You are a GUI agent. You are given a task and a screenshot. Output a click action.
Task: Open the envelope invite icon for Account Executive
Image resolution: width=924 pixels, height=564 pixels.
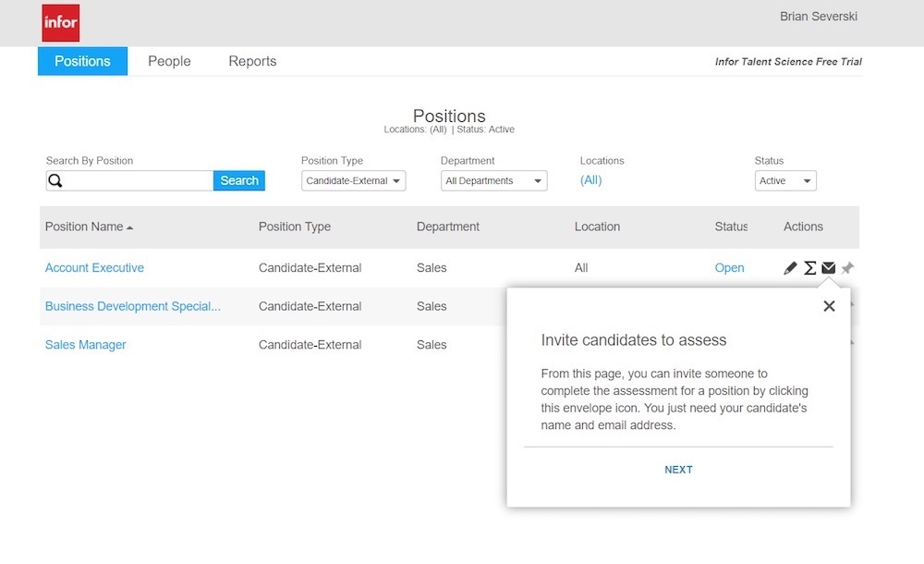click(x=829, y=267)
